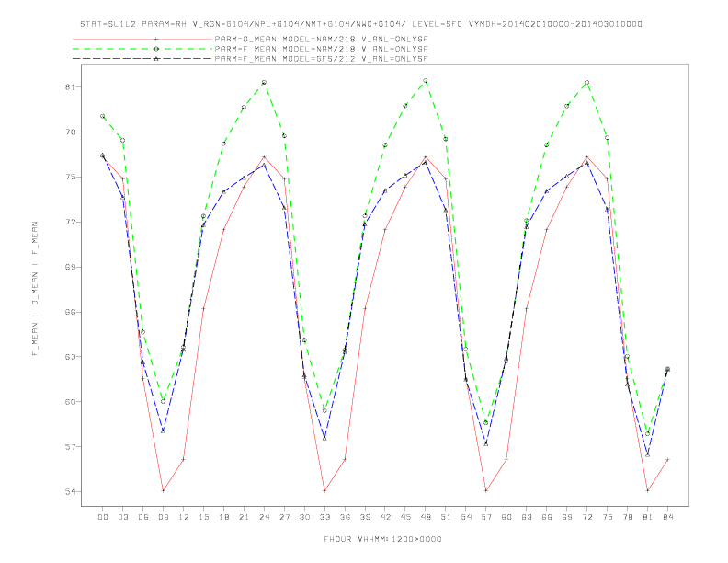The height and width of the screenshot is (563, 728).
Task: Click x-axis forecast hour label 21
Action: (244, 517)
